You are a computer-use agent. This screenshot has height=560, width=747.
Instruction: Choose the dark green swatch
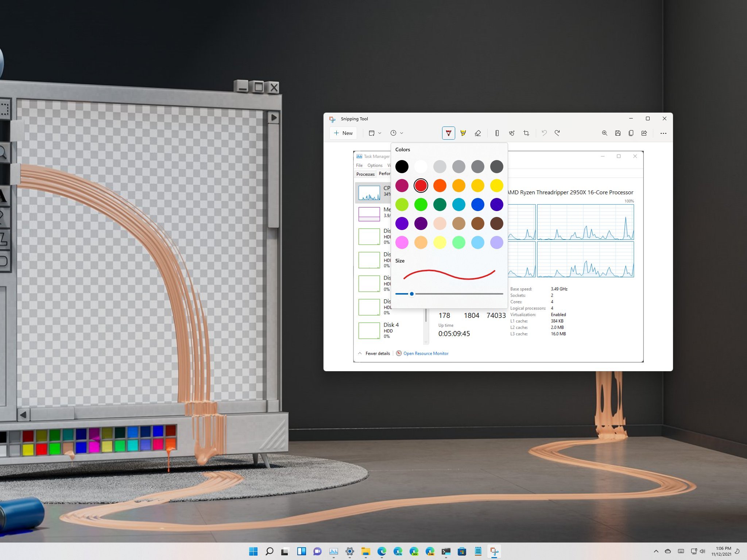[440, 205]
